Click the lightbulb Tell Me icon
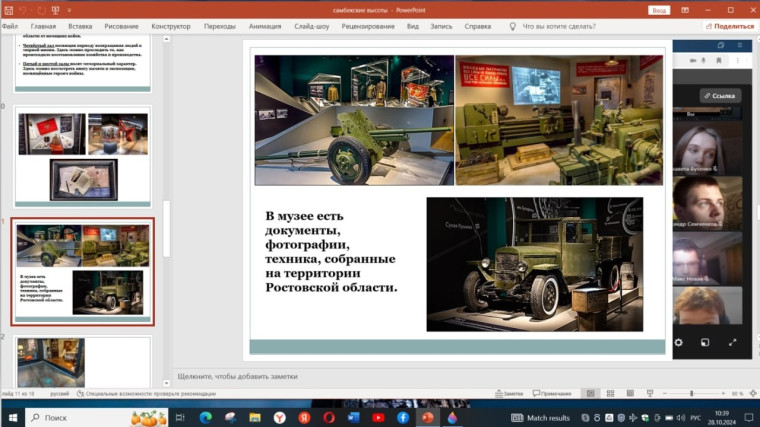This screenshot has height=427, width=760. click(512, 26)
